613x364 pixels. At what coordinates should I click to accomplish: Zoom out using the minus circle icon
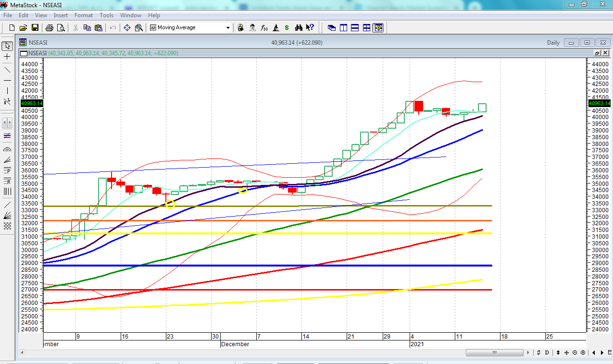[575, 352]
